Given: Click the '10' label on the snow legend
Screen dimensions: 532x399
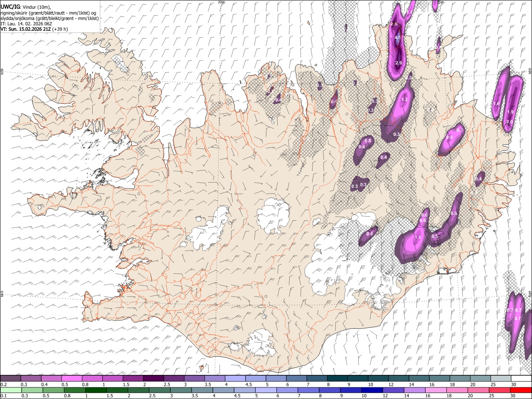Looking at the screenshot, I should [370, 384].
